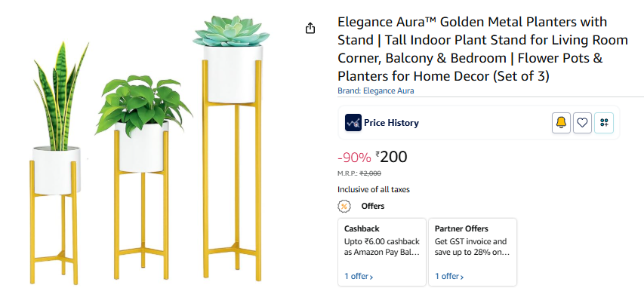The height and width of the screenshot is (288, 644).
Task: Add to wishlist with the heart icon
Action: coord(582,123)
